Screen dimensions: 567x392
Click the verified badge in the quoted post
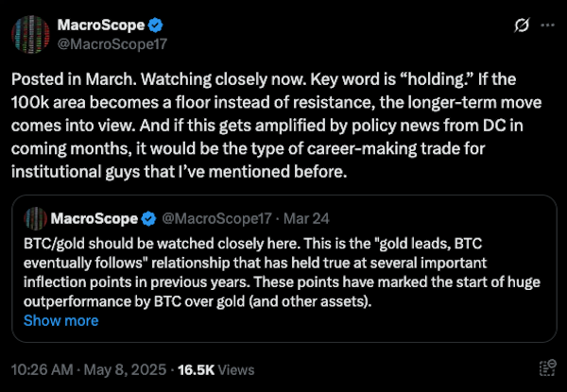click(x=148, y=219)
